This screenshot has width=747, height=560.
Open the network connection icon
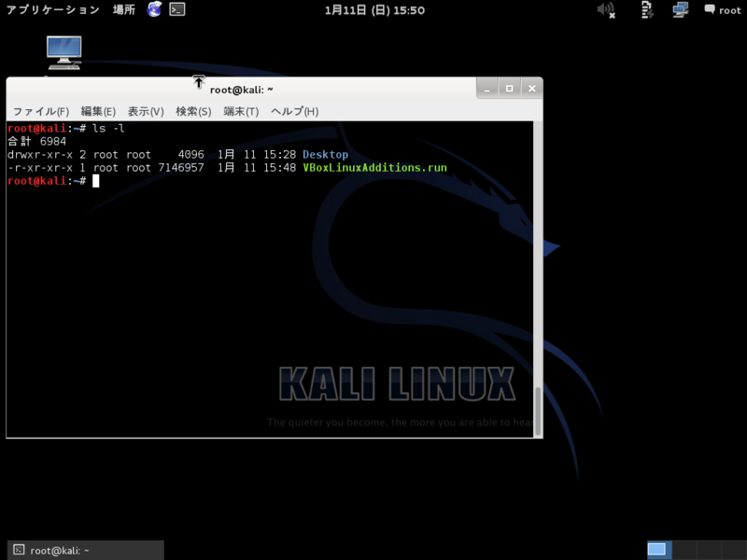tap(681, 9)
